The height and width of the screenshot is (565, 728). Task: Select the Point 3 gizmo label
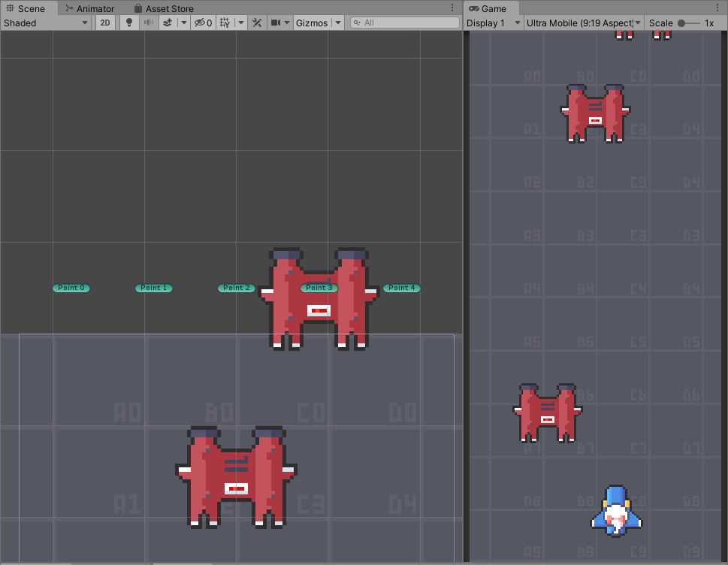[x=319, y=288]
